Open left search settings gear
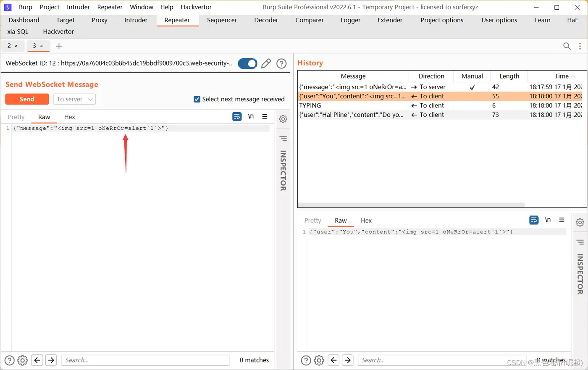The height and width of the screenshot is (370, 588). tap(23, 360)
